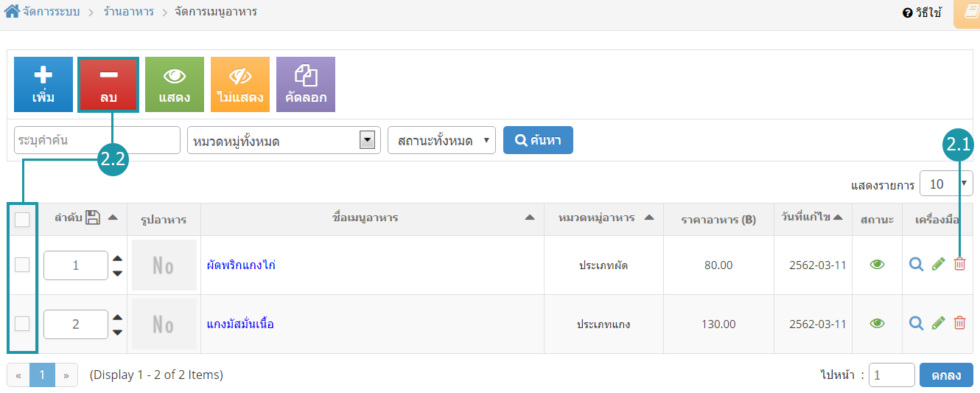Click the orange ไม่แสดง hide button

point(240,84)
